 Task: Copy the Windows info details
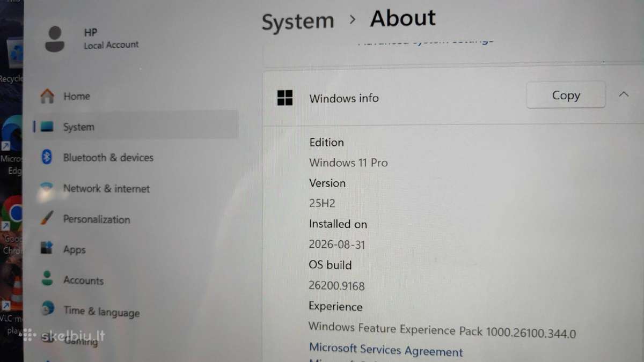click(566, 95)
